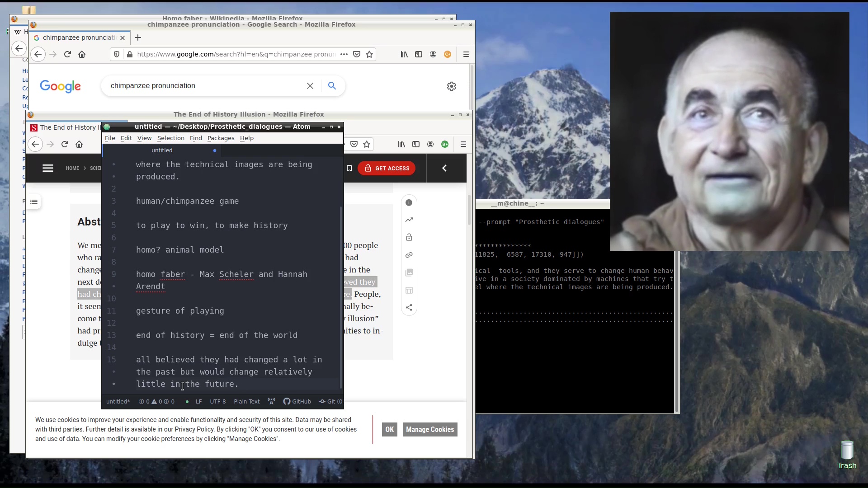Viewport: 868px width, 488px height.
Task: Click Teletype antenna icon in Atom status bar
Action: click(271, 402)
